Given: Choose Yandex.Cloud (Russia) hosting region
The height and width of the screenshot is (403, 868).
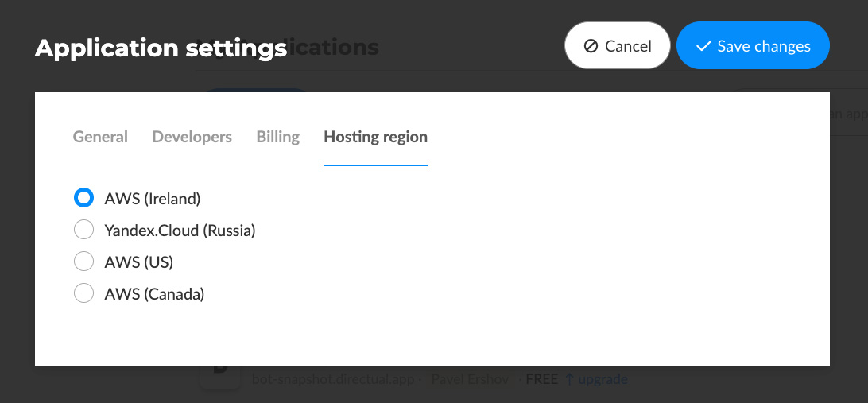Looking at the screenshot, I should [83, 231].
